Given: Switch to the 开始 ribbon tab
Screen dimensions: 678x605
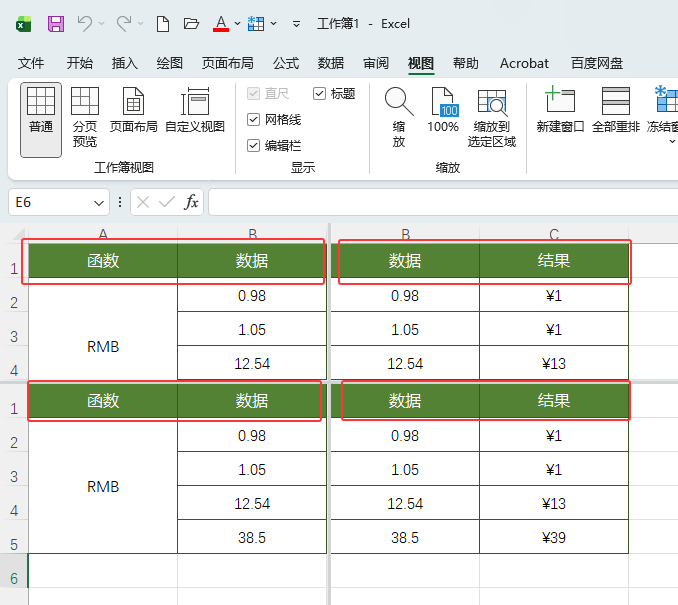Looking at the screenshot, I should tap(80, 64).
